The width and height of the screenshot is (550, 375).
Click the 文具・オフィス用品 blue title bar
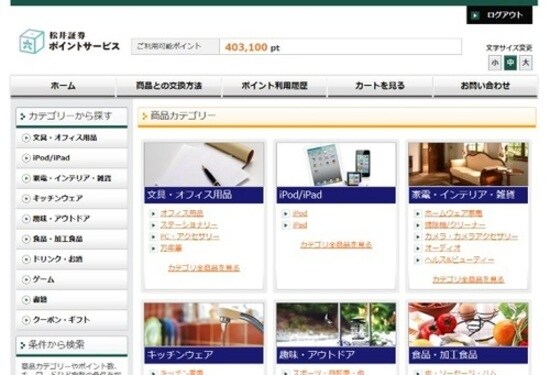coord(204,195)
